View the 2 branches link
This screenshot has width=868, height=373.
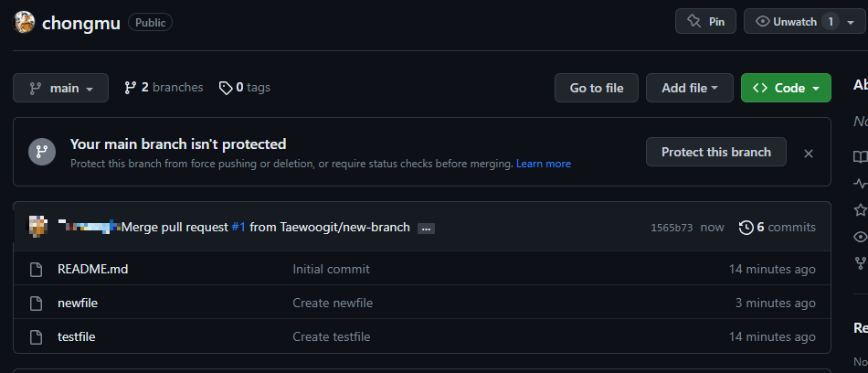pos(164,88)
